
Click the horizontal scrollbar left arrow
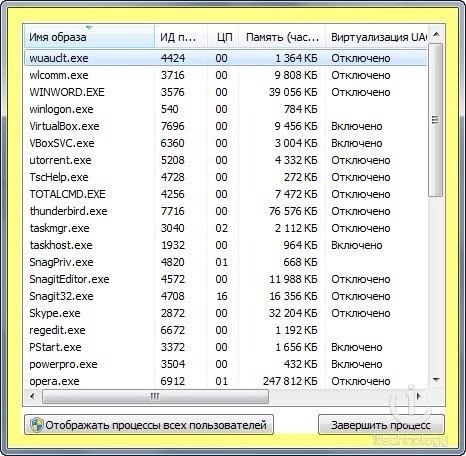pyautogui.click(x=32, y=396)
